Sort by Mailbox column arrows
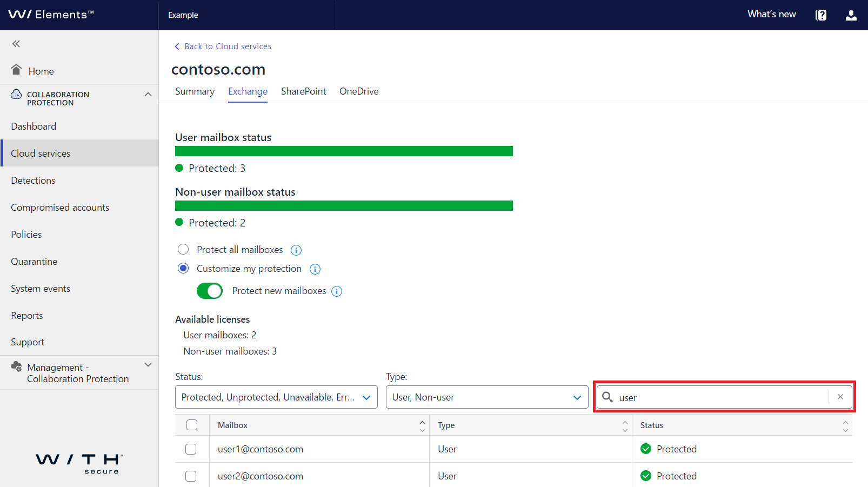The height and width of the screenshot is (487, 868). [422, 425]
